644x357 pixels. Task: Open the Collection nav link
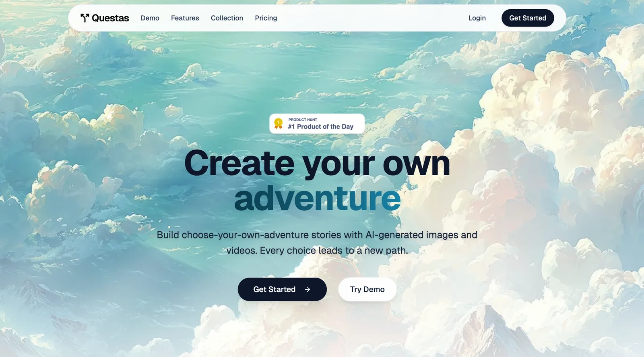[227, 18]
